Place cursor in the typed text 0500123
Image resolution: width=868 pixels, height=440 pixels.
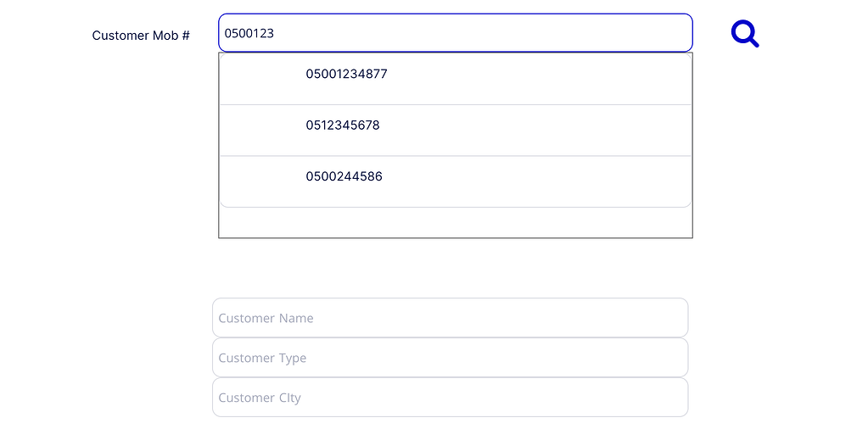(249, 34)
